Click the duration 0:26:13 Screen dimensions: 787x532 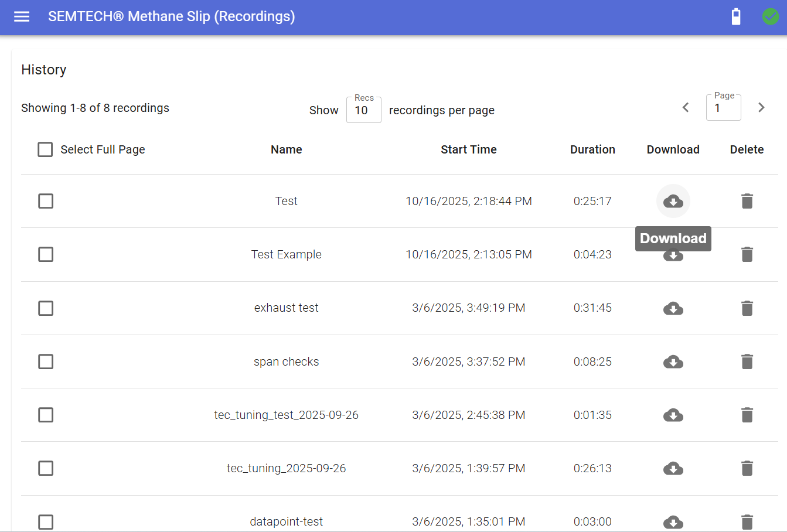click(x=592, y=468)
